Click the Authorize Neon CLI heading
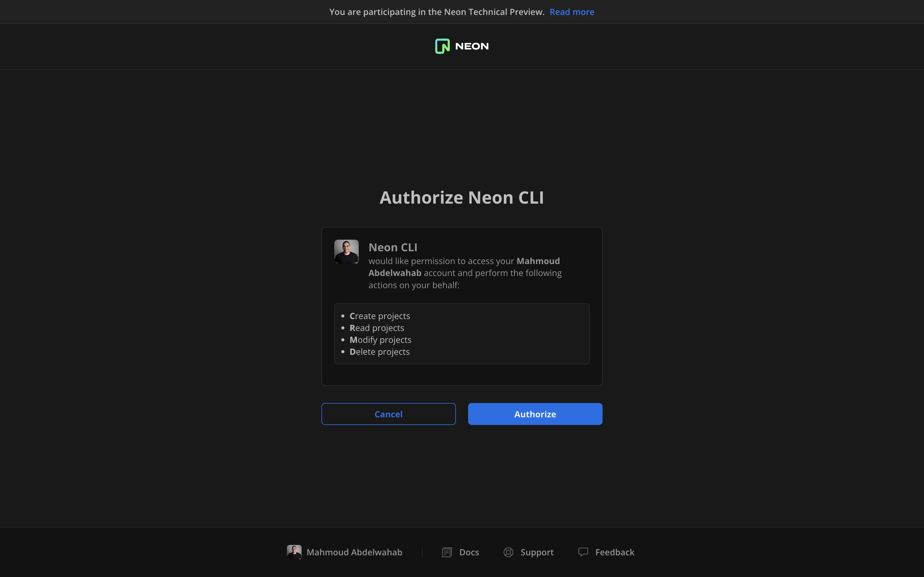The height and width of the screenshot is (577, 924). (462, 198)
